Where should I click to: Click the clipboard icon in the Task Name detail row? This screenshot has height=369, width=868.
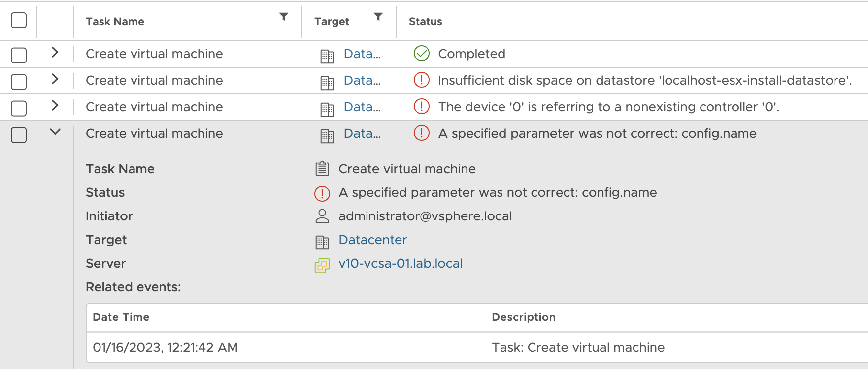coord(322,169)
